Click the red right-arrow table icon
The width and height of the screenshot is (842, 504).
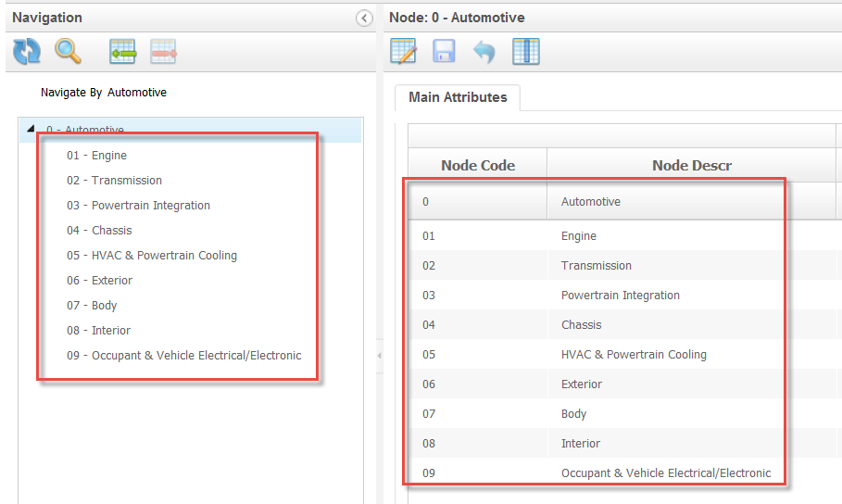coord(163,52)
